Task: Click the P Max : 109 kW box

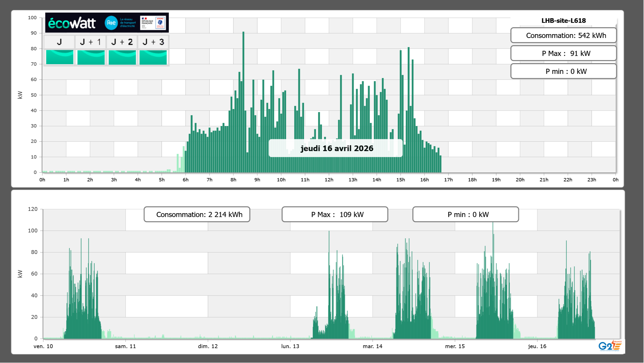Action: [x=334, y=214]
